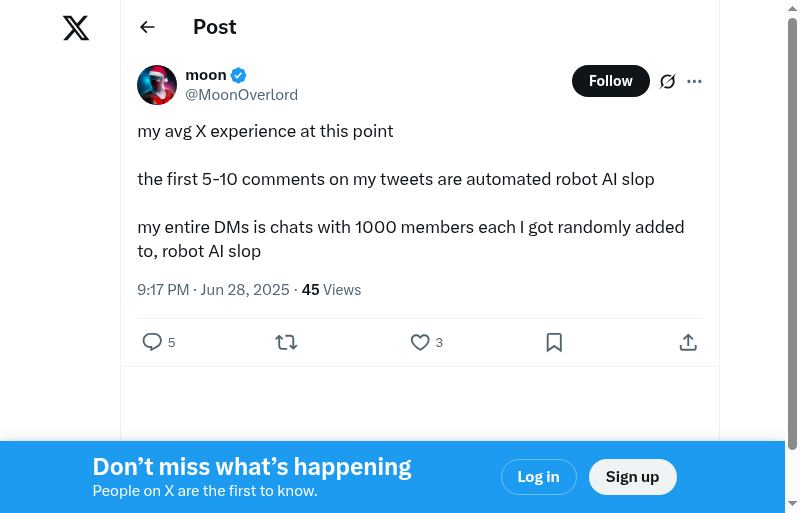800x513 pixels.
Task: Follow the MoonOverlord account
Action: click(x=610, y=81)
